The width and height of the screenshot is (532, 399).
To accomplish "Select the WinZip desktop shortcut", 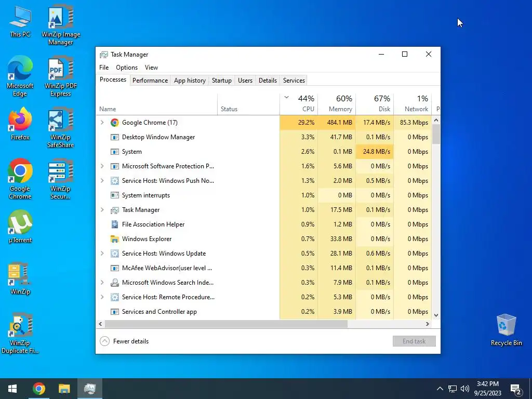I will tap(20, 278).
